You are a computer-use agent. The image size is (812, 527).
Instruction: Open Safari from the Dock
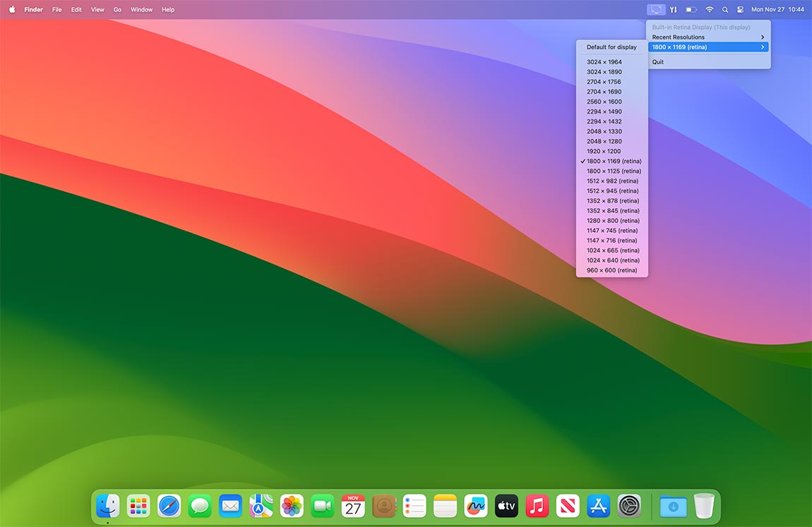tap(169, 506)
